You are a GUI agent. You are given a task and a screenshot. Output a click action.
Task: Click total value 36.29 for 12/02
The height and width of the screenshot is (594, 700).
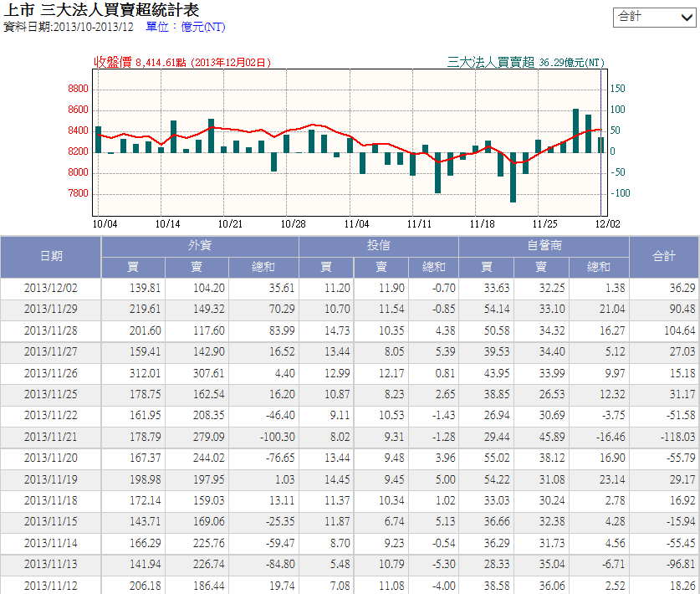682,289
